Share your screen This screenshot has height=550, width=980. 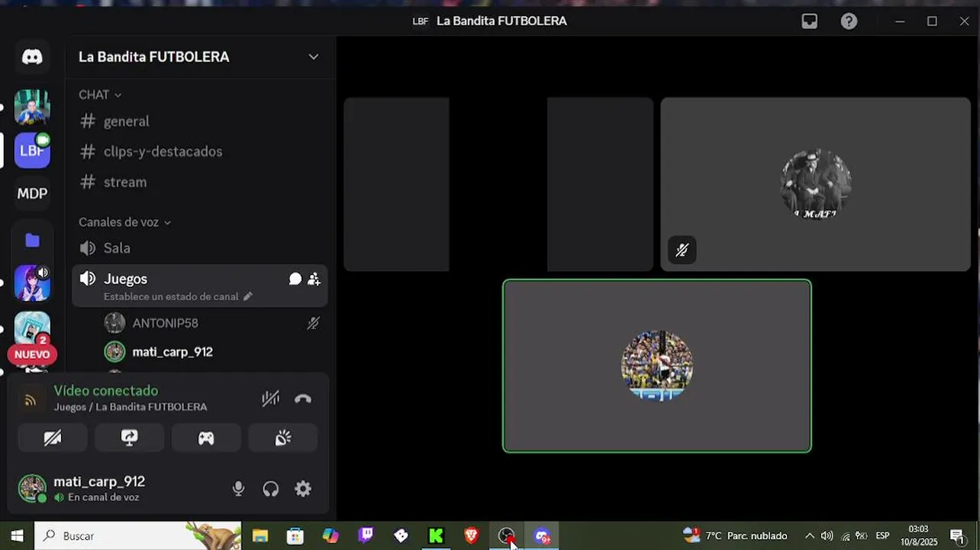tap(130, 438)
